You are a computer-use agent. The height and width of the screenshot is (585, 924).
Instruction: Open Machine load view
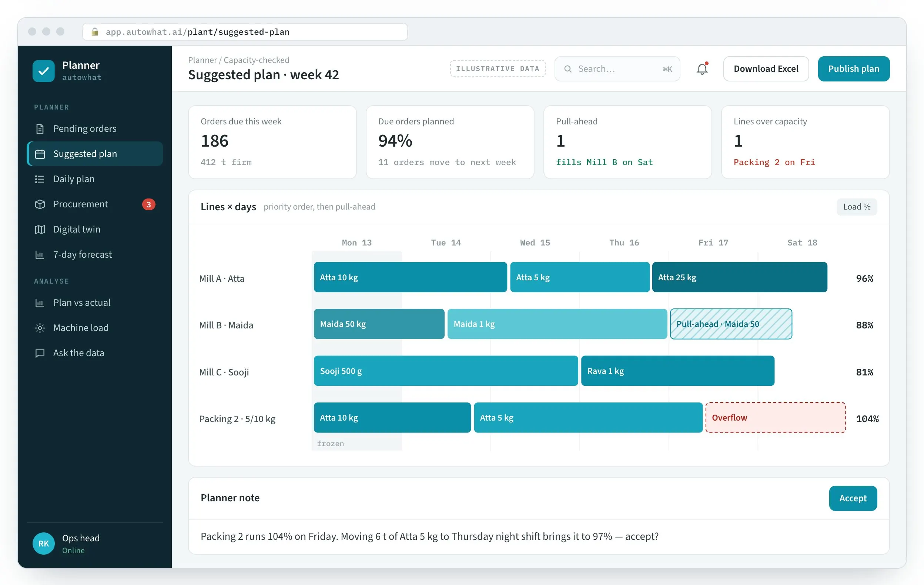[x=94, y=328]
